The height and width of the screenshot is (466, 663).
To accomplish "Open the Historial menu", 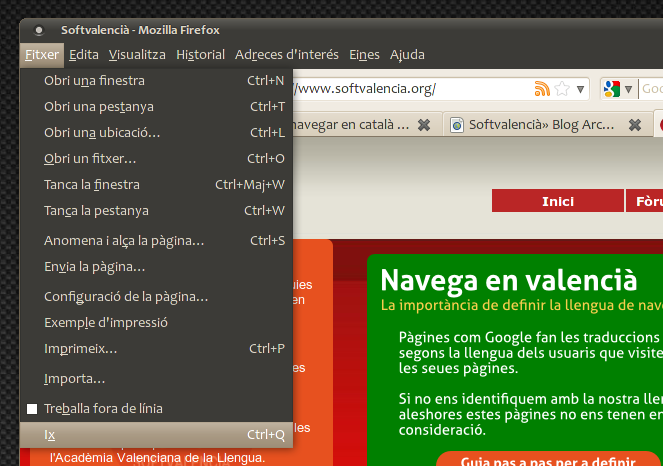I will pos(200,55).
